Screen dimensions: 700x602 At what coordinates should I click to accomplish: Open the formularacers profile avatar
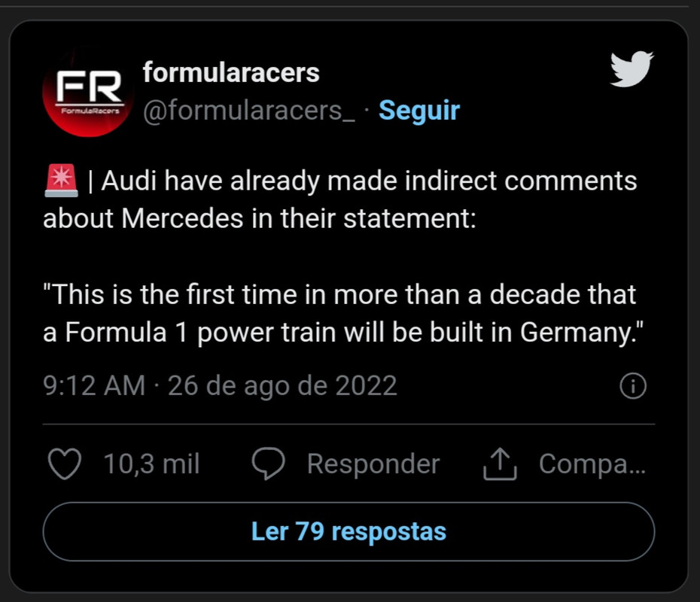coord(88,93)
